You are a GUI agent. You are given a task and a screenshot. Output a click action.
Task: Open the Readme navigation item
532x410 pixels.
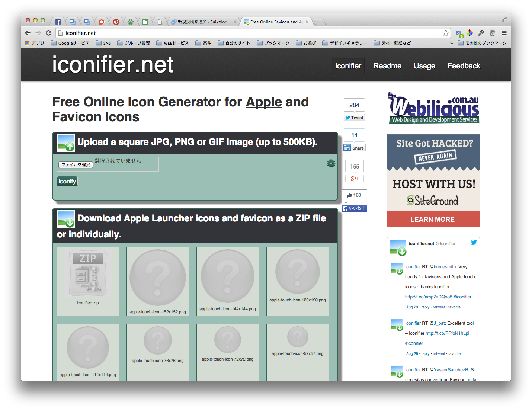(x=387, y=66)
